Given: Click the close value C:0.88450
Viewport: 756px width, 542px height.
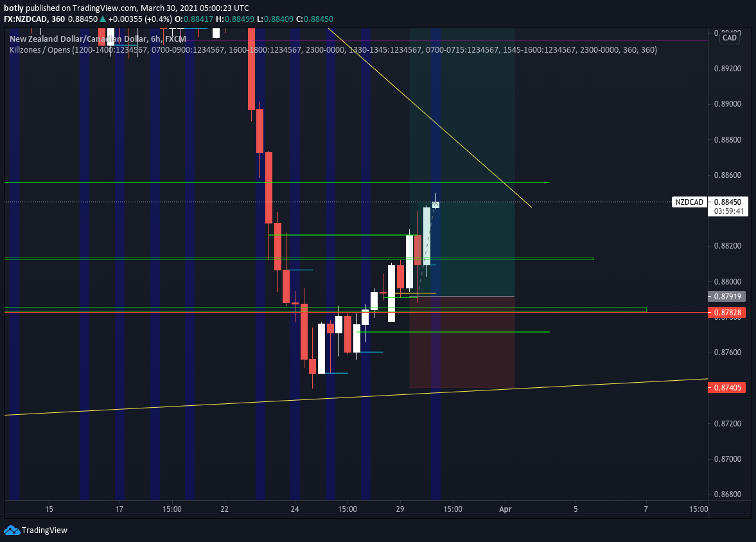Looking at the screenshot, I should 314,19.
